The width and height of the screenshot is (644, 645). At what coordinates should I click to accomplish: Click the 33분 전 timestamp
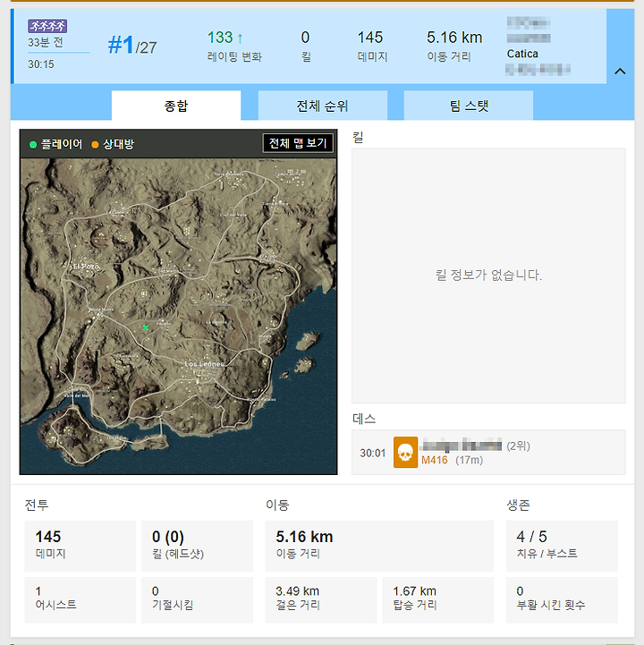click(x=46, y=42)
